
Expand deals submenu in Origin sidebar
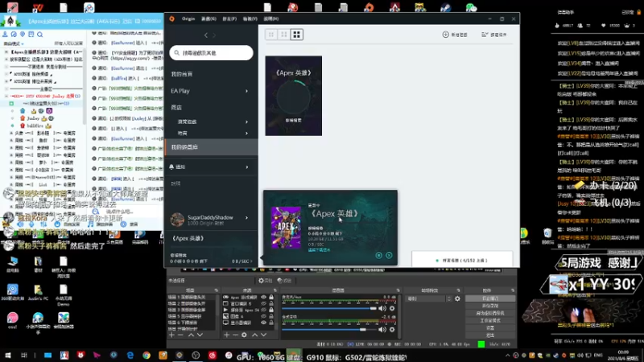coord(247,134)
